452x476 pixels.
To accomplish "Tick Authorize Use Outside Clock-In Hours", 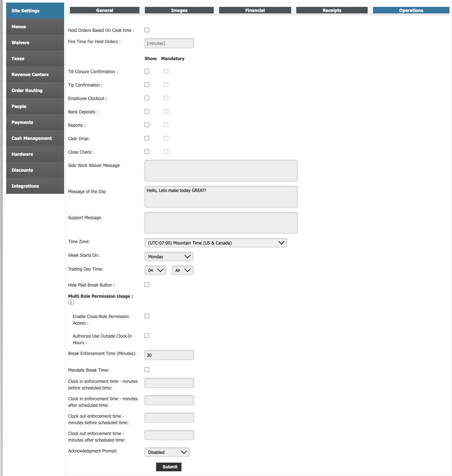I will point(147,336).
